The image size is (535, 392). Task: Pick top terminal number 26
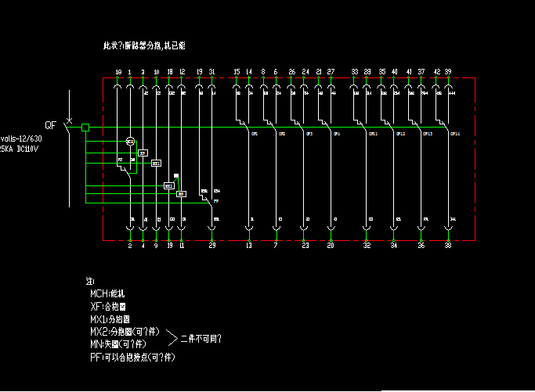click(291, 71)
